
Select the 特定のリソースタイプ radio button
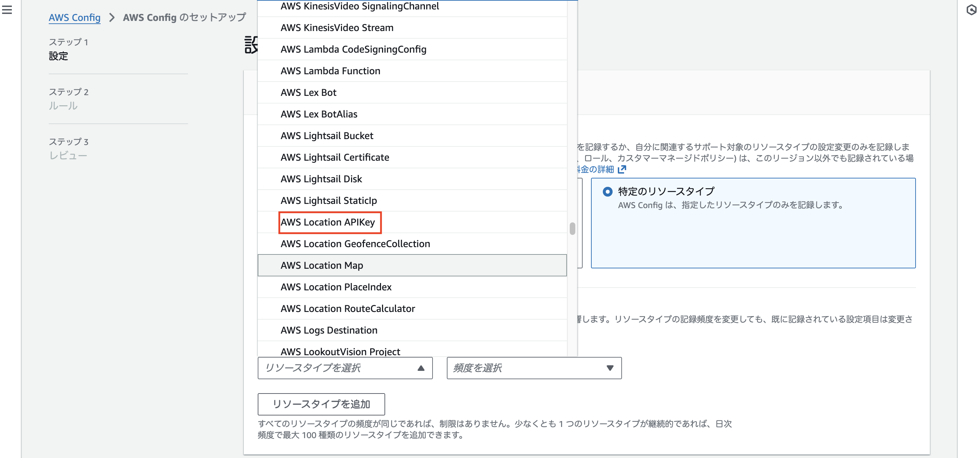point(609,191)
